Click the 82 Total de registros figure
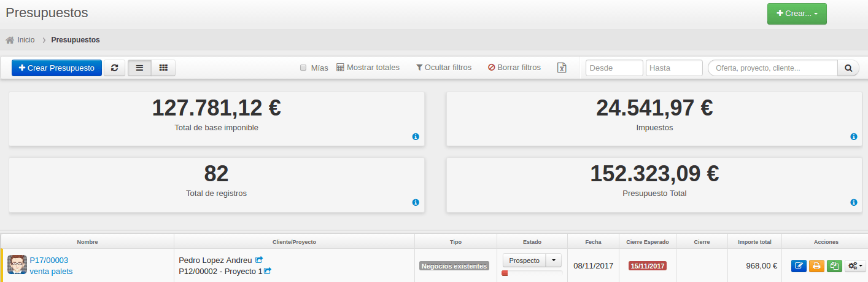Viewport: 868px width, 282px height. click(216, 173)
